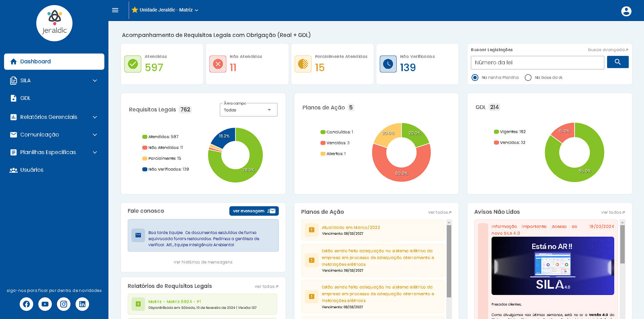Open ver todos in Relatórios de Requisitos Legais
The image size is (644, 319).
267,286
